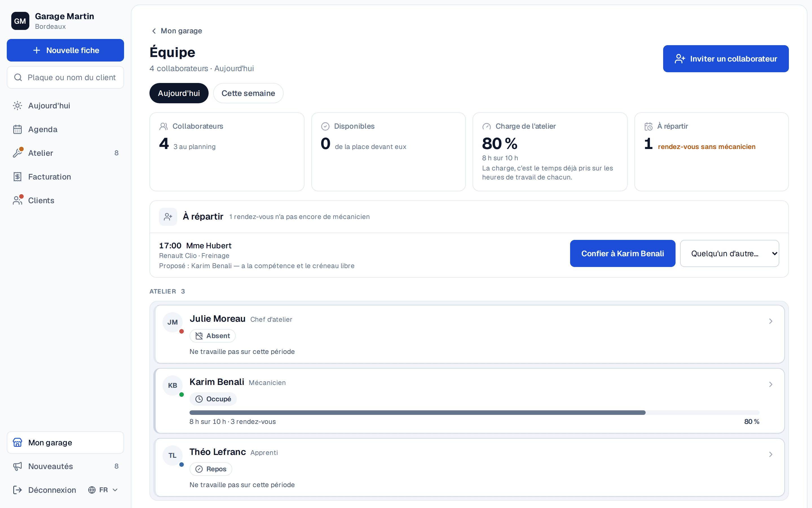Click the sun icon beside Aujourd'hui in sidebar

(x=17, y=106)
